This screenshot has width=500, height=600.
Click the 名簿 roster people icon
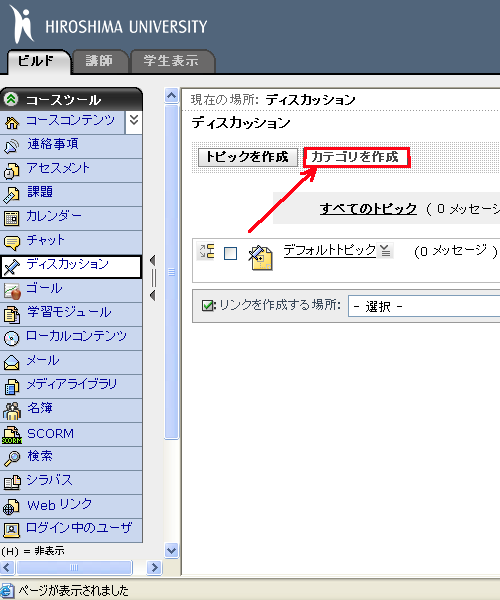[11, 411]
